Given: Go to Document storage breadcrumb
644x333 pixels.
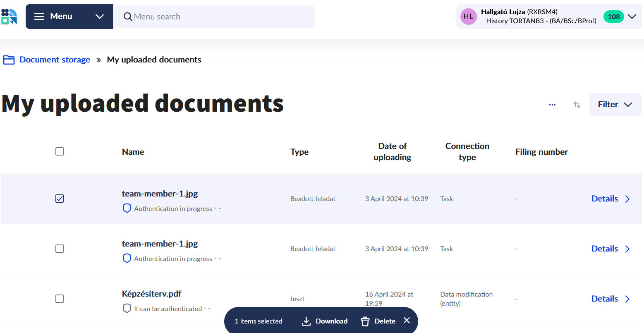Looking at the screenshot, I should 55,60.
